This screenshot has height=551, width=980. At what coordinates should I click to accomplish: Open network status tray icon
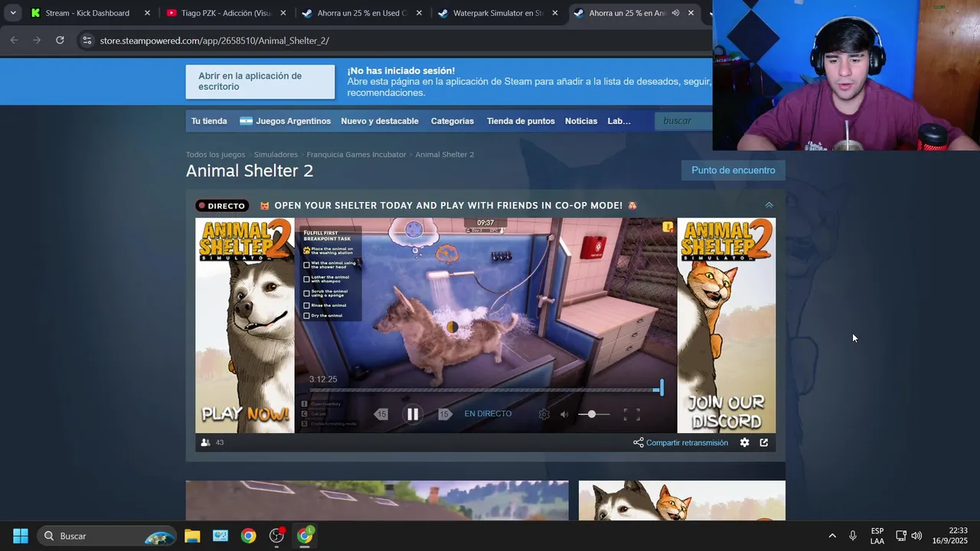[901, 536]
